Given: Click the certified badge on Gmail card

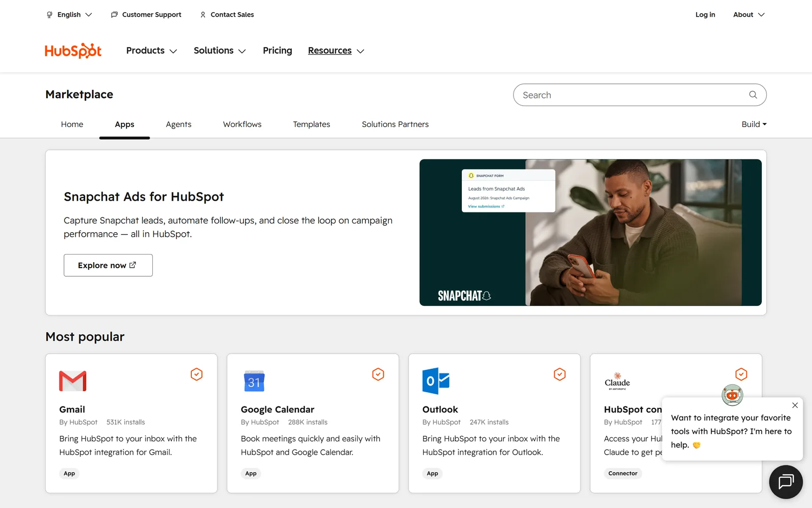Looking at the screenshot, I should [x=196, y=374].
